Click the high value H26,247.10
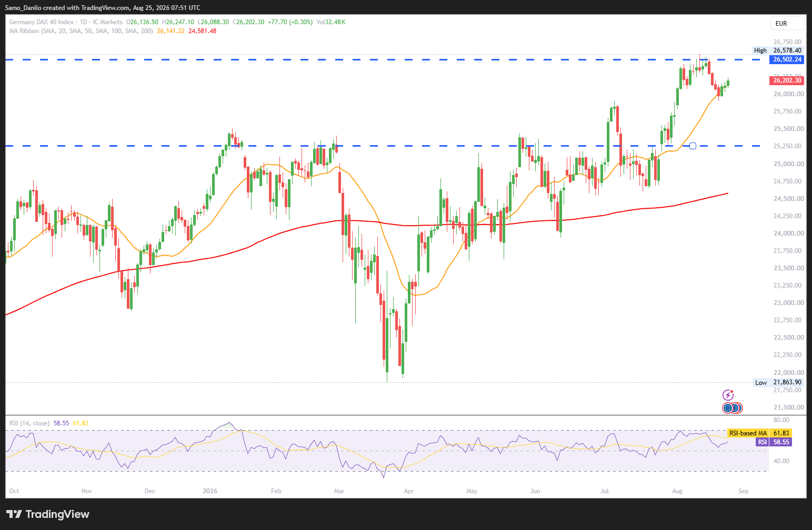Screen dimensions: 812x530 point(178,22)
